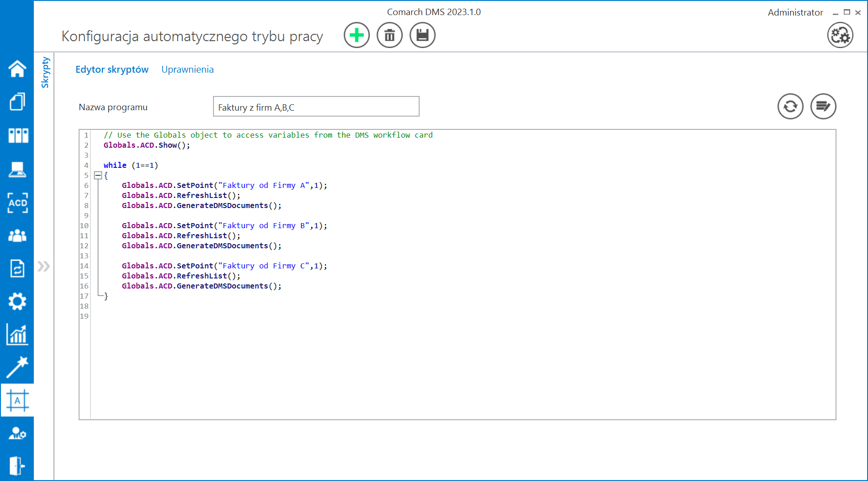Click the SetPoint "Faktury od Firmy C" line
Screen dimensions: 868x481
[224, 266]
